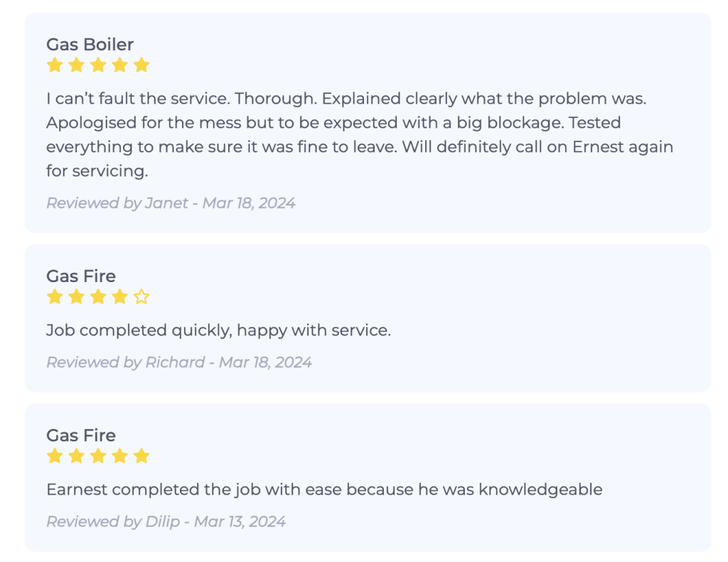Click fourth star in Dilip's Gas Fire review
This screenshot has width=728, height=562.
tap(119, 456)
